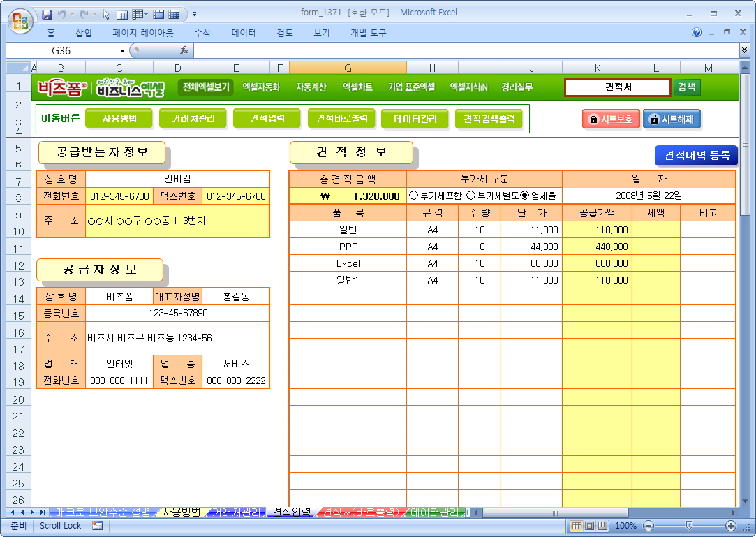Image resolution: width=756 pixels, height=537 pixels.
Task: Click the insert function fx icon
Action: tap(184, 50)
